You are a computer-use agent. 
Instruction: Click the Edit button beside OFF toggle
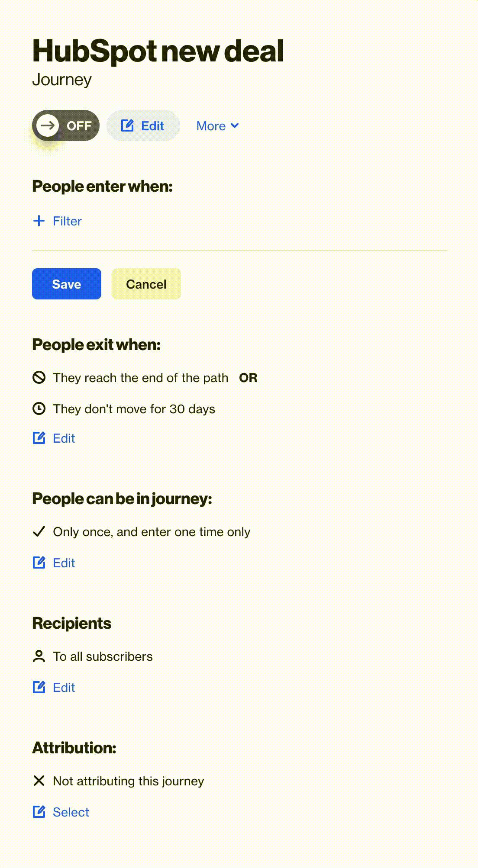pos(143,125)
